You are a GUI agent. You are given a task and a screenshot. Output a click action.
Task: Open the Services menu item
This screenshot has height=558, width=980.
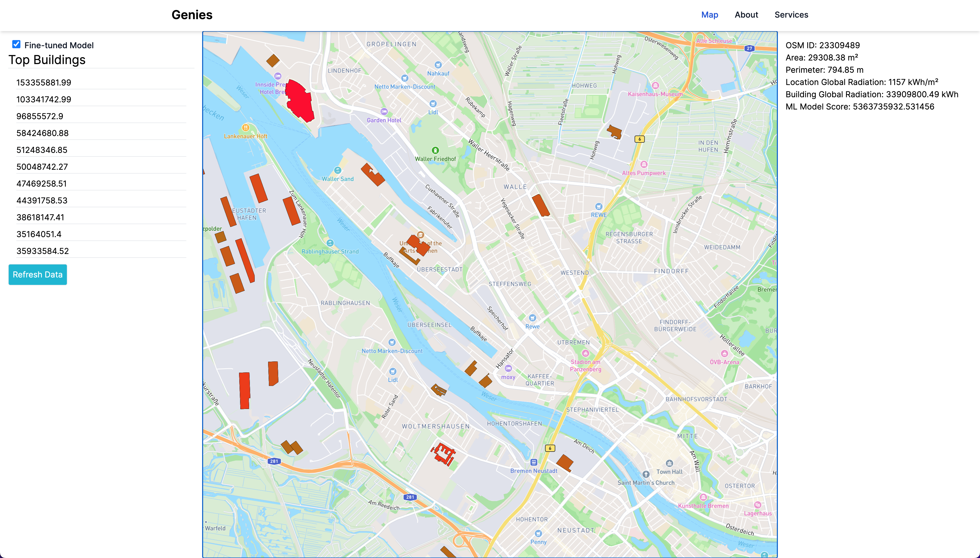point(791,15)
